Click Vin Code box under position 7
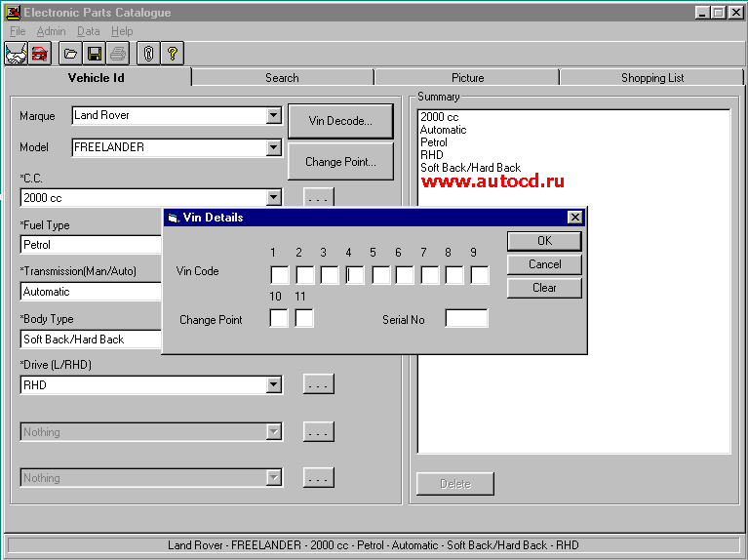 click(x=430, y=275)
